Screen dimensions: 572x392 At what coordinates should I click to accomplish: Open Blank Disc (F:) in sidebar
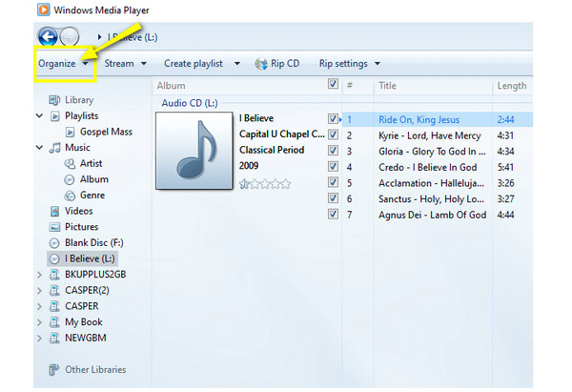pyautogui.click(x=94, y=243)
